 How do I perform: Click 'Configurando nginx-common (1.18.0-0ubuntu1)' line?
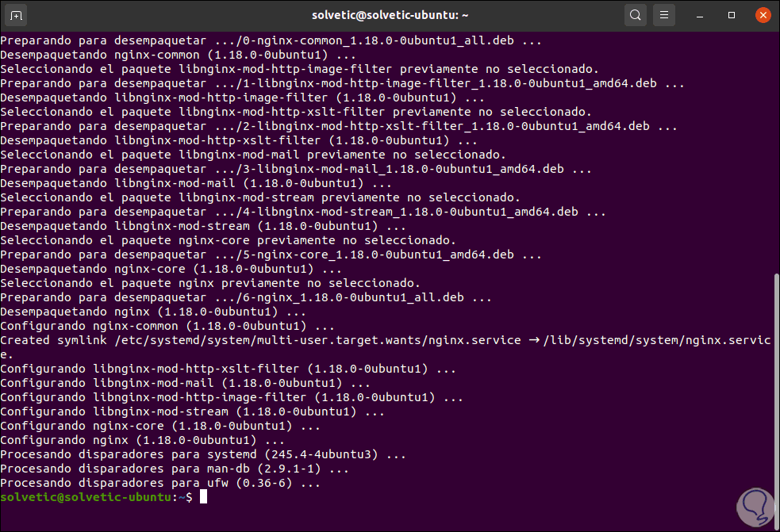(167, 326)
